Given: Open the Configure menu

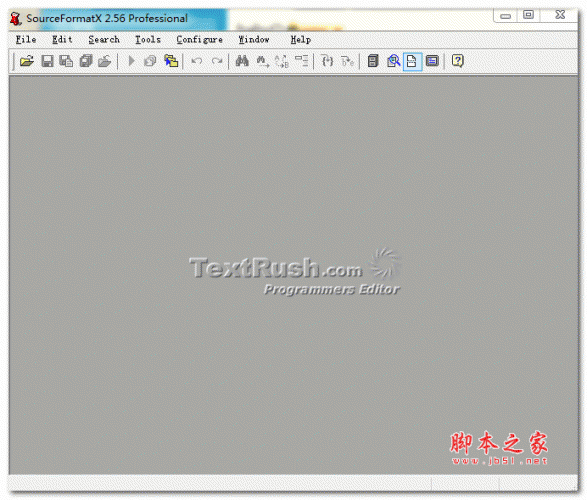Looking at the screenshot, I should click(x=200, y=40).
